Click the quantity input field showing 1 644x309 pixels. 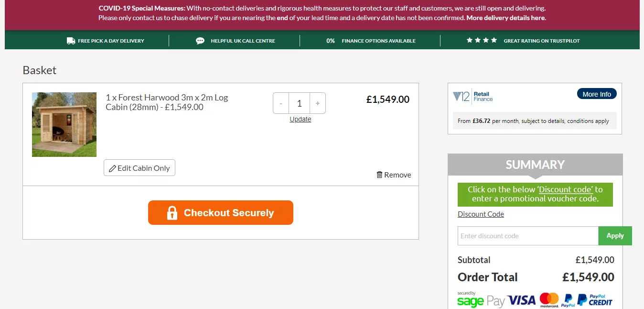coord(300,103)
